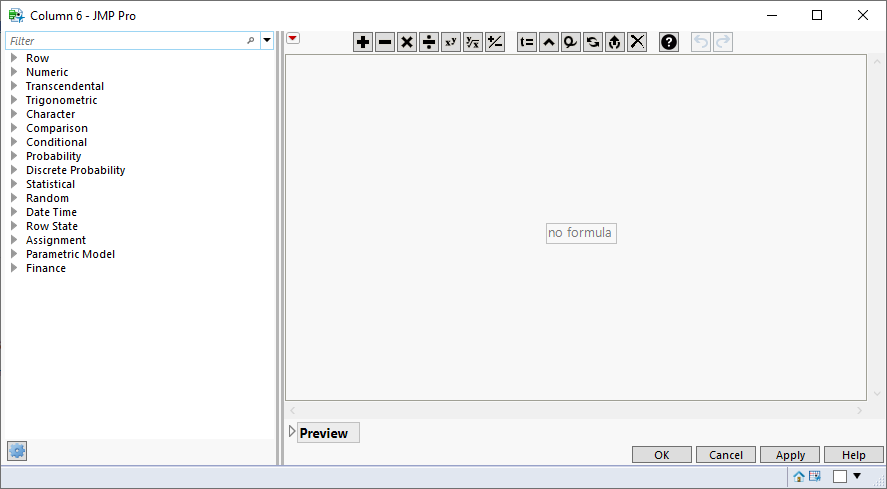Click the Cancel button
887x489 pixels.
[726, 454]
